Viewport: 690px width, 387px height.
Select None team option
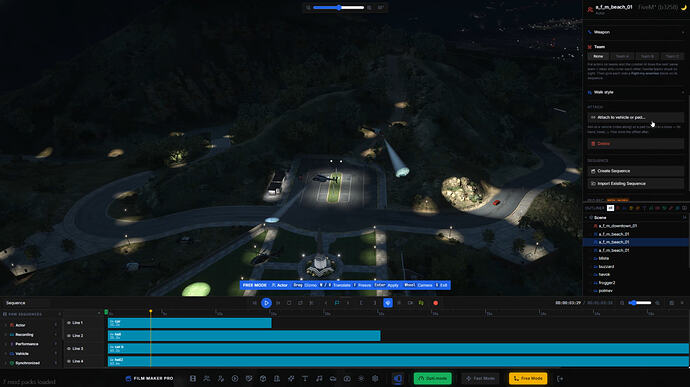pyautogui.click(x=598, y=56)
